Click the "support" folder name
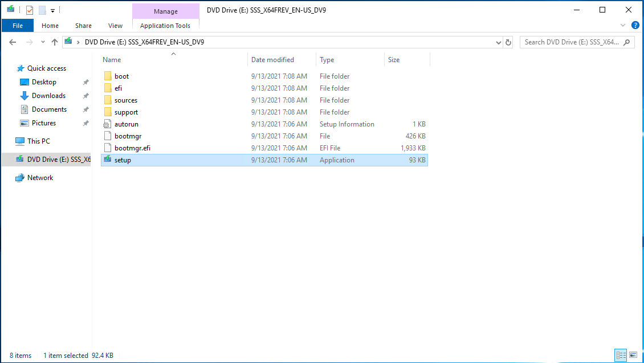Image resolution: width=644 pixels, height=363 pixels. tap(126, 112)
